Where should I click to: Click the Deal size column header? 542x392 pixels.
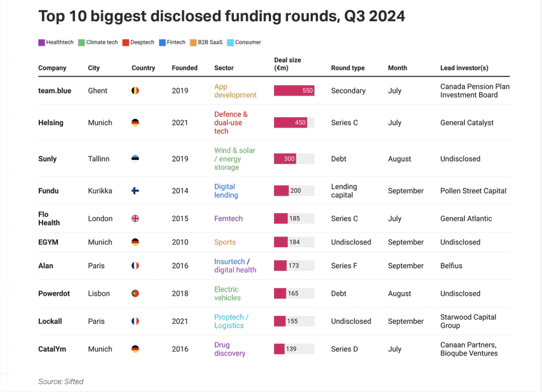click(x=287, y=64)
